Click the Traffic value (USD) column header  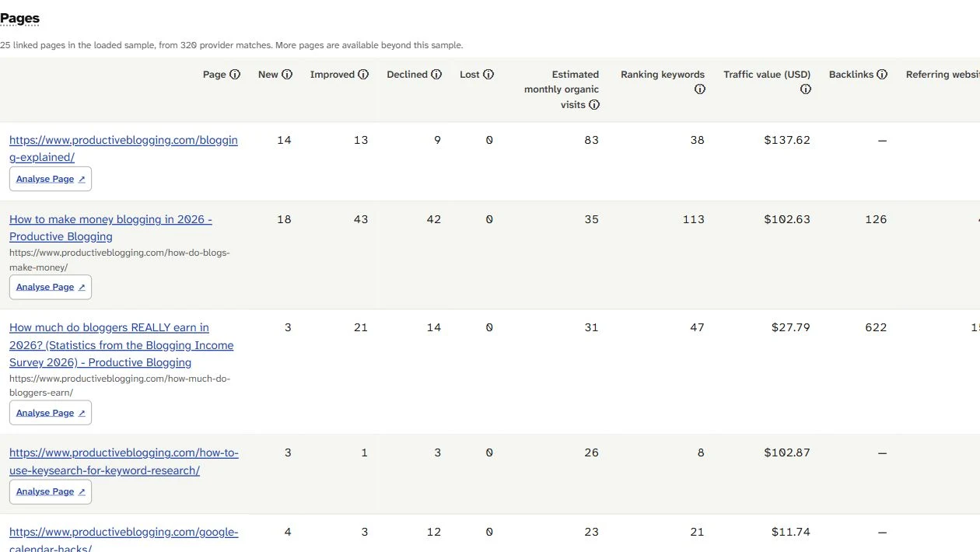[767, 75]
